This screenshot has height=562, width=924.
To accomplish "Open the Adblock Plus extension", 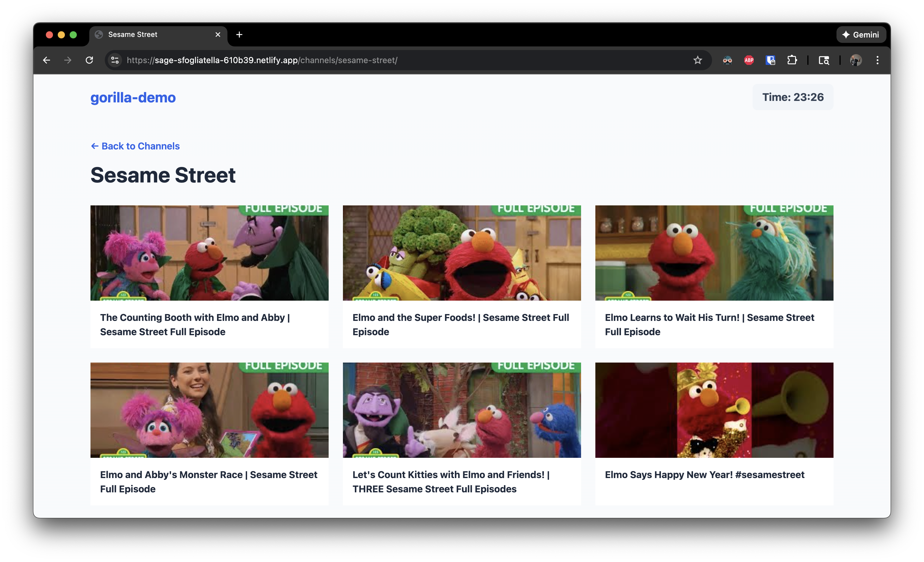I will pos(748,60).
